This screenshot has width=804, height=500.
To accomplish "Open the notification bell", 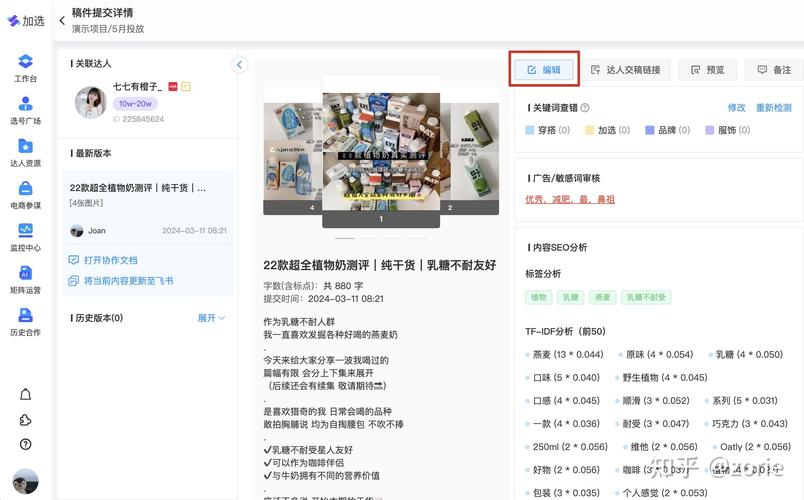I will (26, 394).
